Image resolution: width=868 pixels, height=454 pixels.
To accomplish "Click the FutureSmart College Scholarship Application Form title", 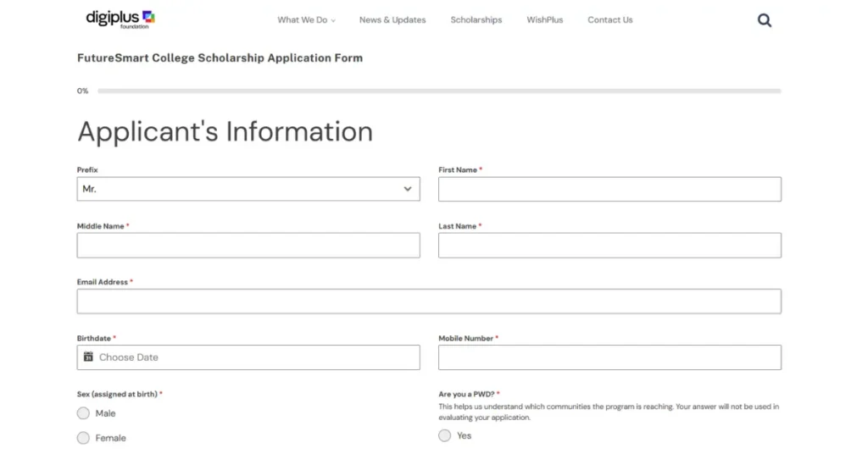I will pos(220,58).
